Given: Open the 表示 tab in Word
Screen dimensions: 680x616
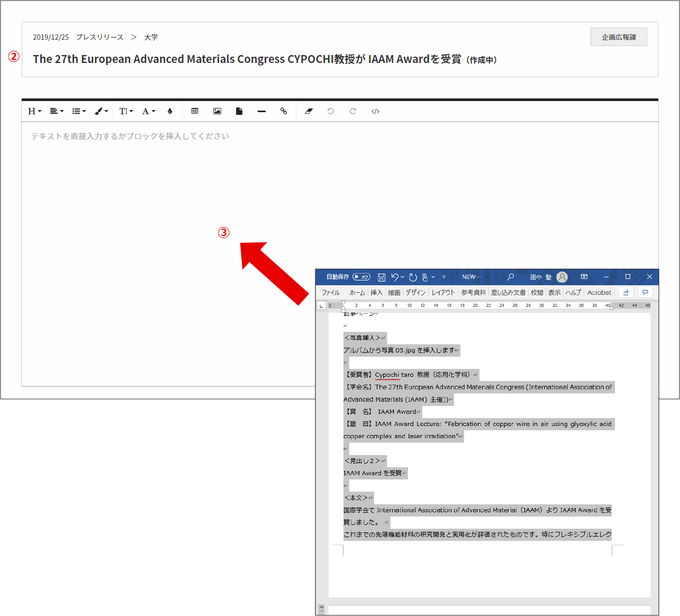Looking at the screenshot, I should point(554,292).
